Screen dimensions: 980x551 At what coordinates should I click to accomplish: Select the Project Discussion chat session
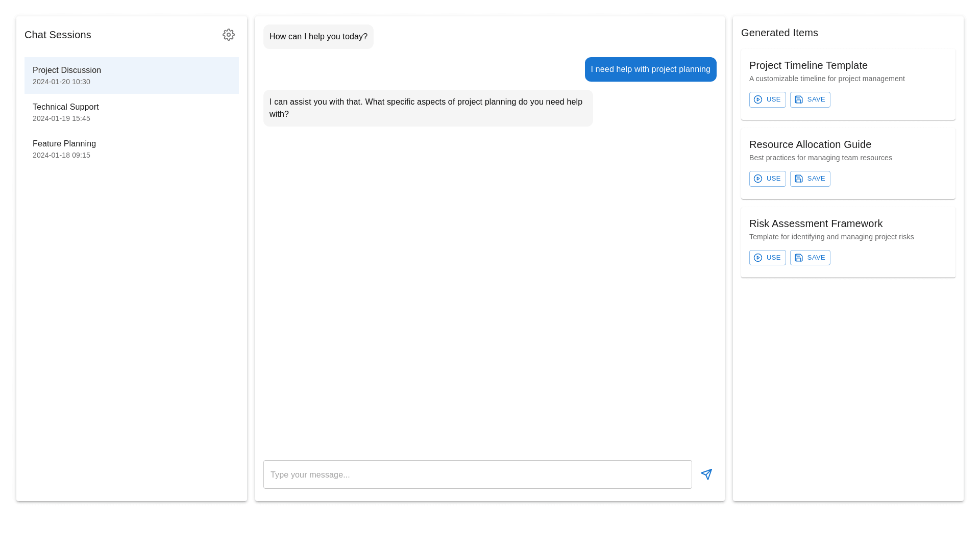point(131,76)
